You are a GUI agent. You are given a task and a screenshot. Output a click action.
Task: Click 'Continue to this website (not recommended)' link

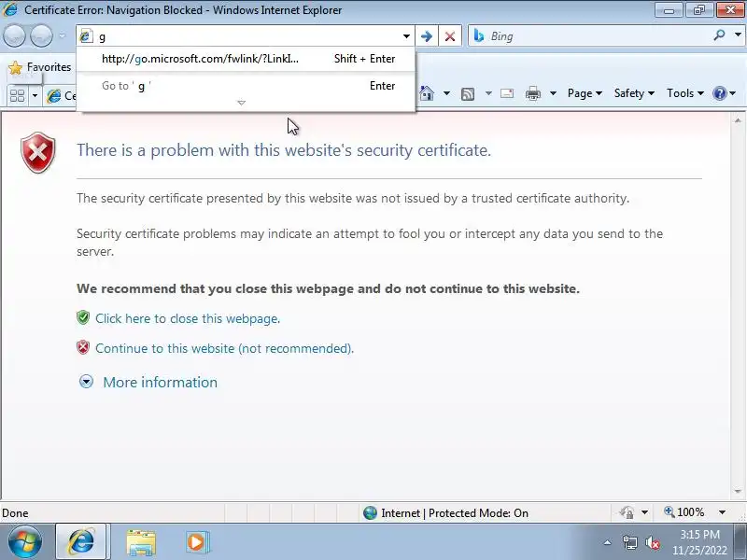tap(224, 348)
